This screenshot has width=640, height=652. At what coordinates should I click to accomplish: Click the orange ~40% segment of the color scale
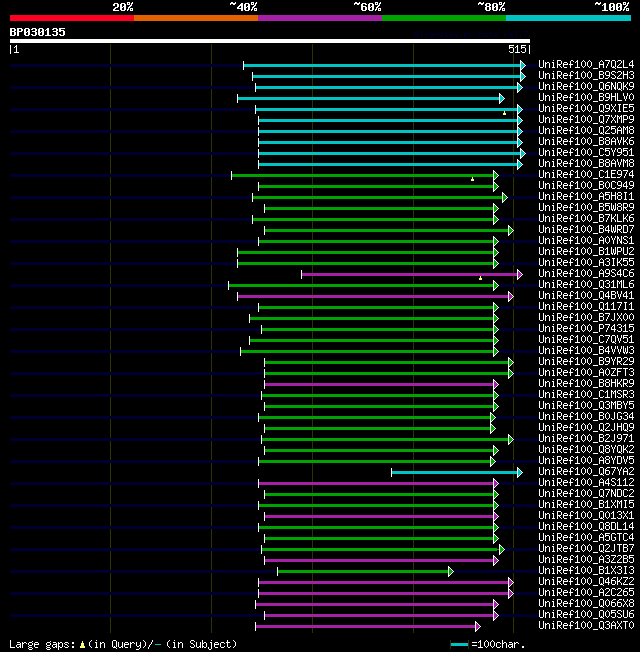(x=196, y=18)
